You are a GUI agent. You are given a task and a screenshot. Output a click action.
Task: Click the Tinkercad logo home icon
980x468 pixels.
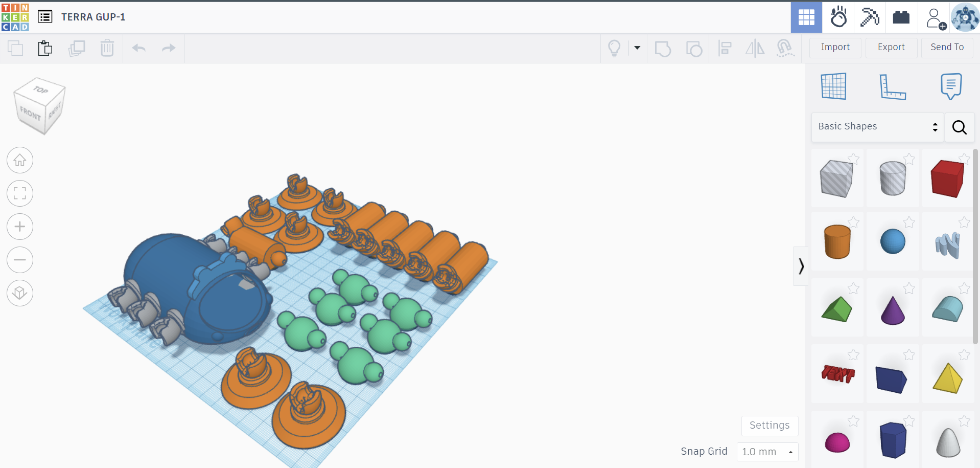(15, 17)
